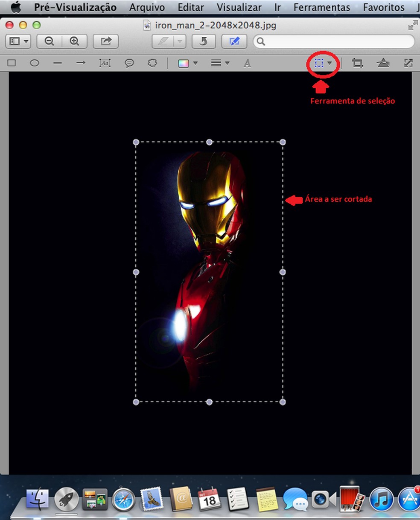The width and height of the screenshot is (420, 520).
Task: Click the rotate left button
Action: pyautogui.click(x=204, y=41)
